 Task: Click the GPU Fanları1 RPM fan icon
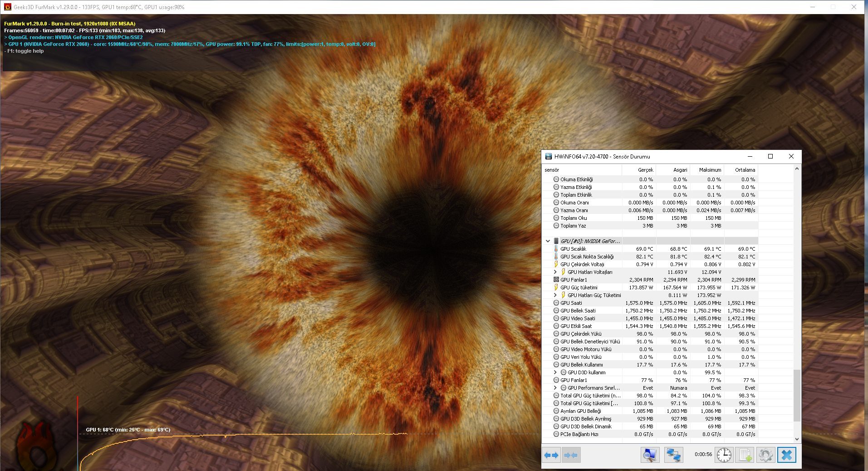[x=556, y=280]
